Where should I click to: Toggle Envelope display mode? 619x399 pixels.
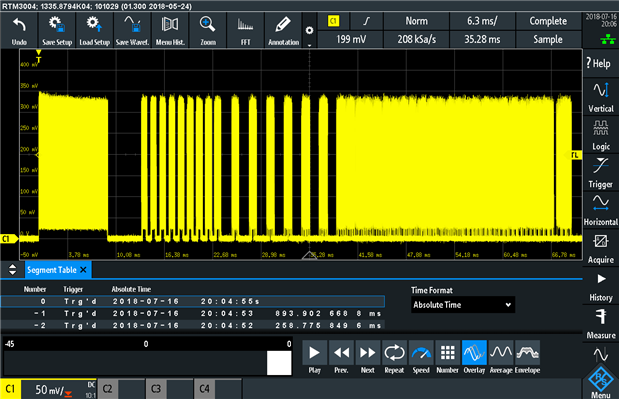pos(527,357)
